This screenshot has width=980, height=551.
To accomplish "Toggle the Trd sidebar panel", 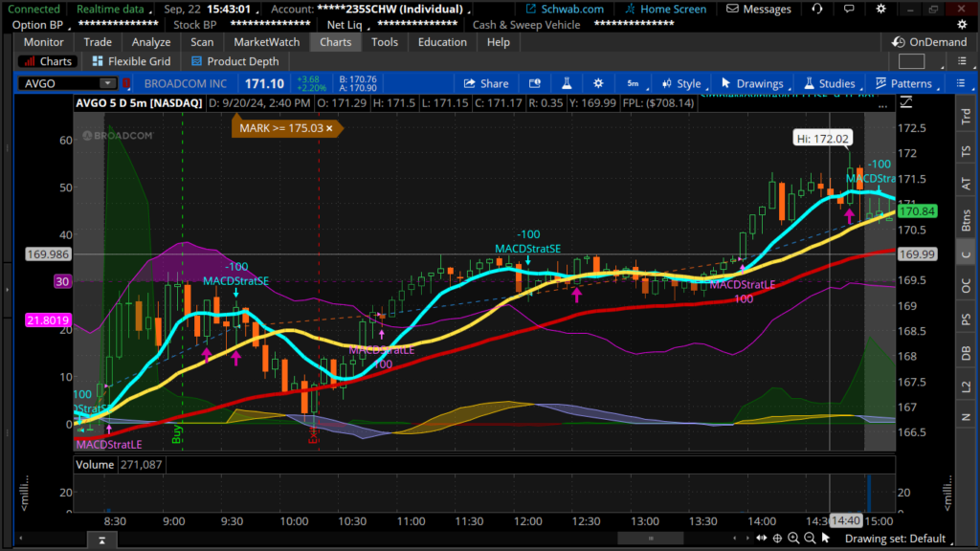I will [x=966, y=116].
